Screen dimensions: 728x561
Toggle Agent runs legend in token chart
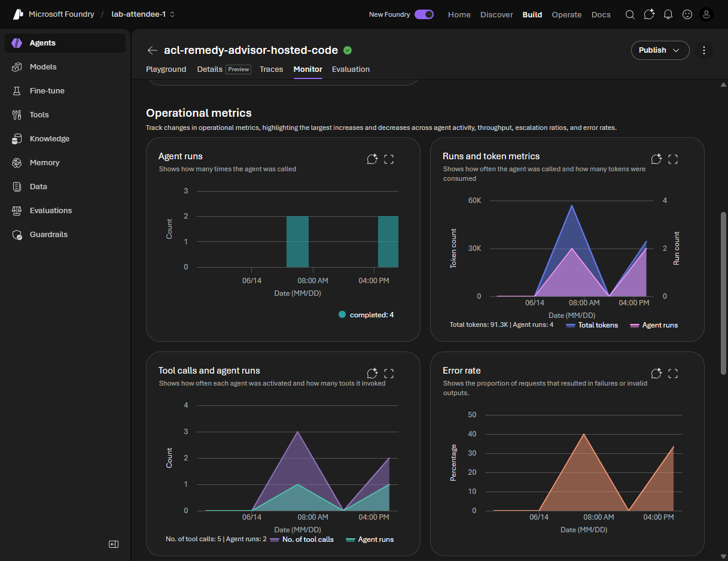pos(654,325)
